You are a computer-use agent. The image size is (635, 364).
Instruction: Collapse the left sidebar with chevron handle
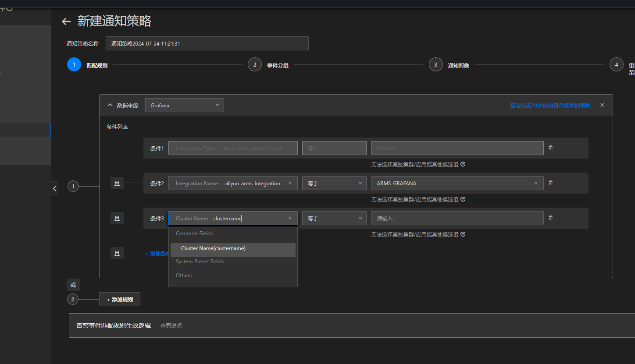click(x=54, y=189)
